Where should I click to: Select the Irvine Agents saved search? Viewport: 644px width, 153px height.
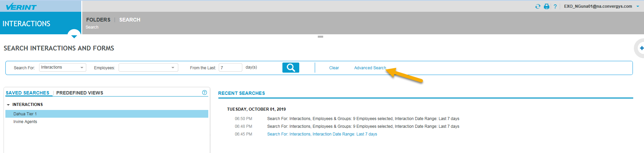click(25, 122)
